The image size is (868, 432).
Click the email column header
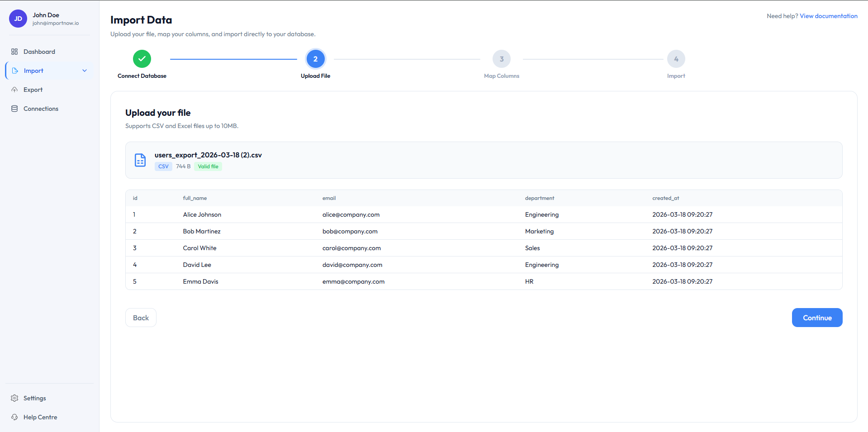[x=329, y=198]
